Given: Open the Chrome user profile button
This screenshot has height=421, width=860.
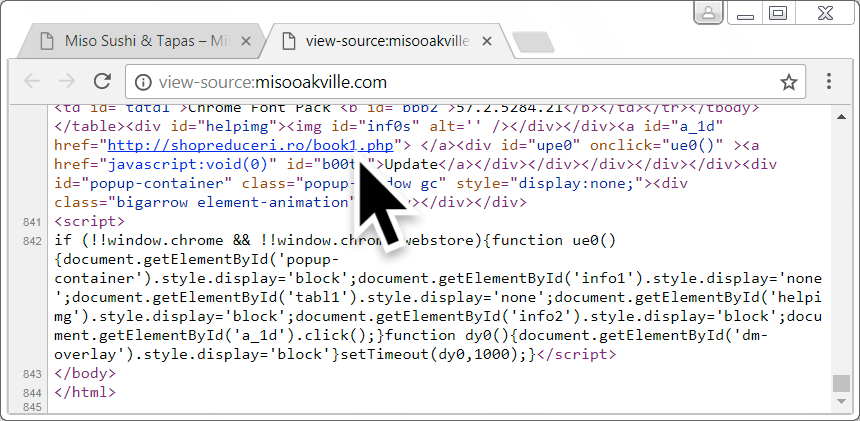Looking at the screenshot, I should (709, 13).
